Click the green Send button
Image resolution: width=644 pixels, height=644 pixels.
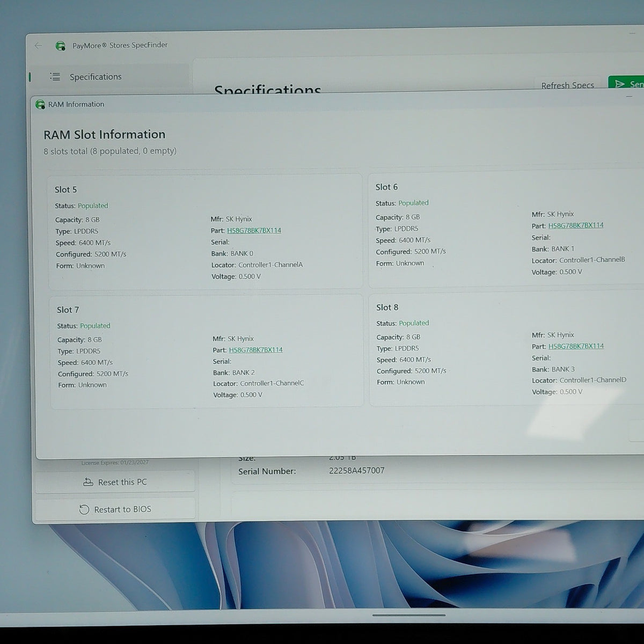(x=627, y=84)
